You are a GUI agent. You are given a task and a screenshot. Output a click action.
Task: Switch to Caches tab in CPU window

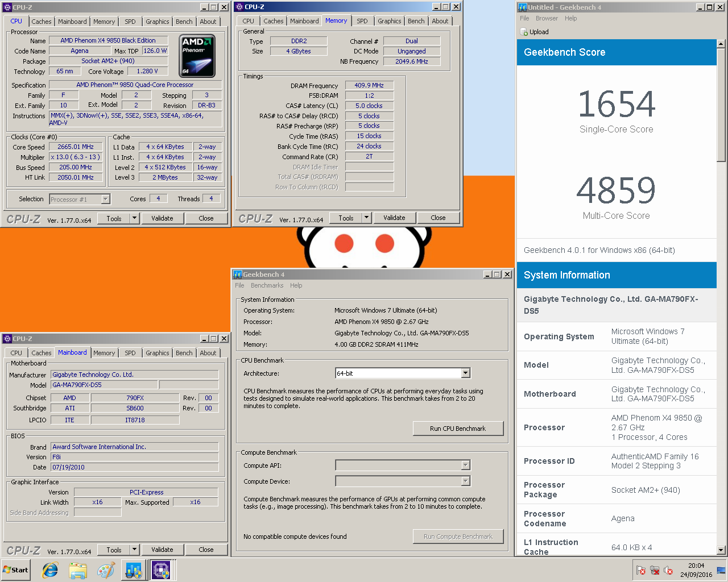[x=41, y=22]
